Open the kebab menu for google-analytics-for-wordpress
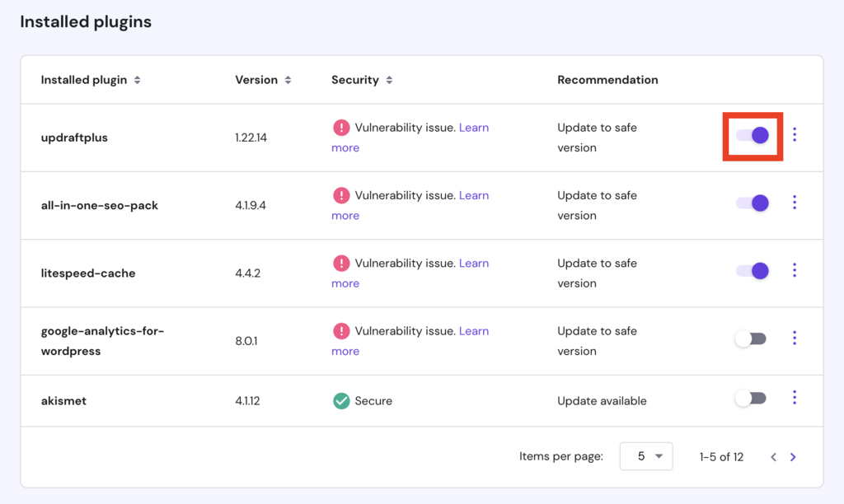 (795, 338)
